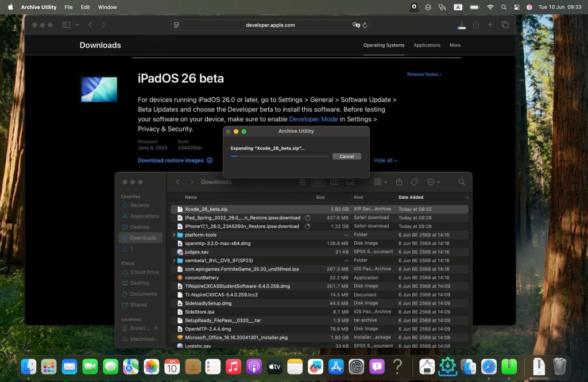This screenshot has height=382, width=588.
Task: Open the Release Notes link
Action: pyautogui.click(x=424, y=75)
